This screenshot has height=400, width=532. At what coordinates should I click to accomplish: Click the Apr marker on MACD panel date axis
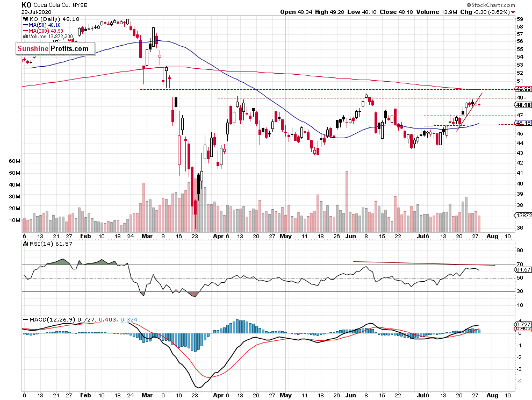click(x=218, y=395)
